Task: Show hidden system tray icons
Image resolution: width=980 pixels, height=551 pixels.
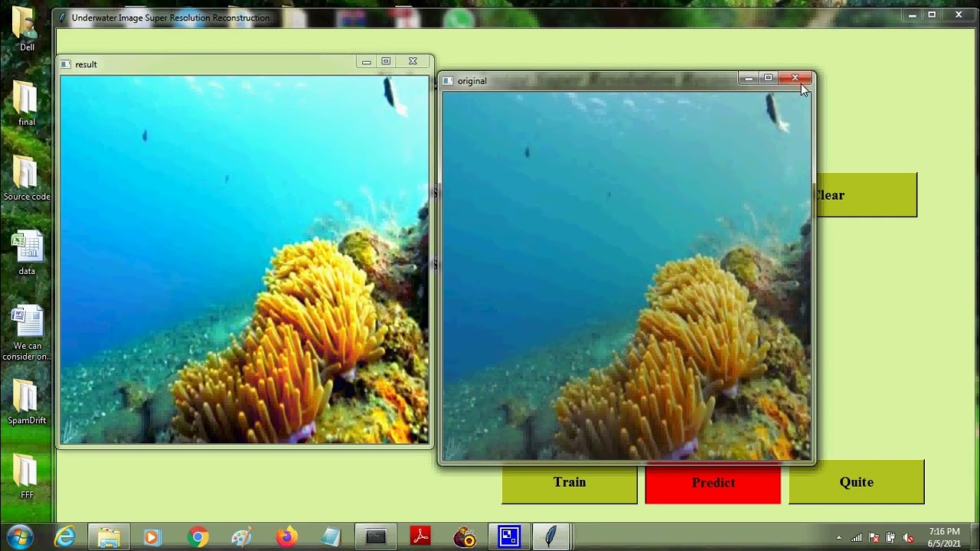Action: [838, 538]
